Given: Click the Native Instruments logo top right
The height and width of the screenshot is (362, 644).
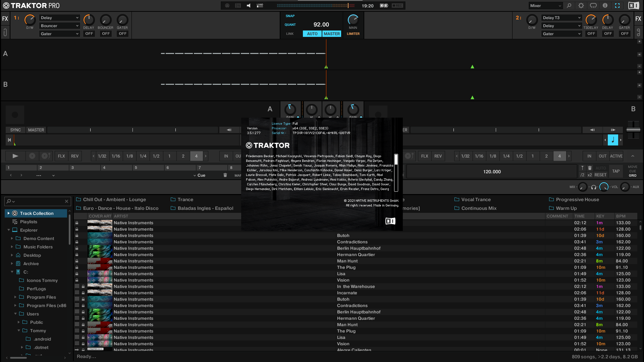Looking at the screenshot, I should pyautogui.click(x=633, y=6).
